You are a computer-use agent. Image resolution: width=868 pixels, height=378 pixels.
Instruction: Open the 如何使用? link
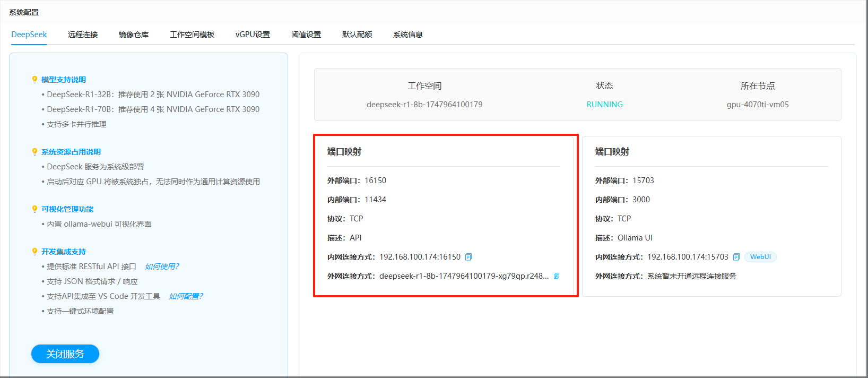tap(162, 267)
